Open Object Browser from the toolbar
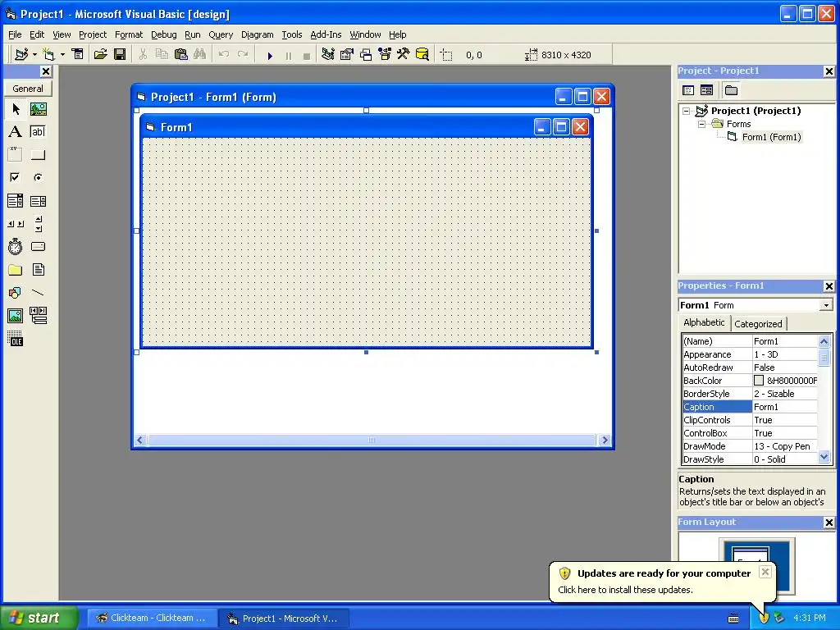 [x=385, y=54]
